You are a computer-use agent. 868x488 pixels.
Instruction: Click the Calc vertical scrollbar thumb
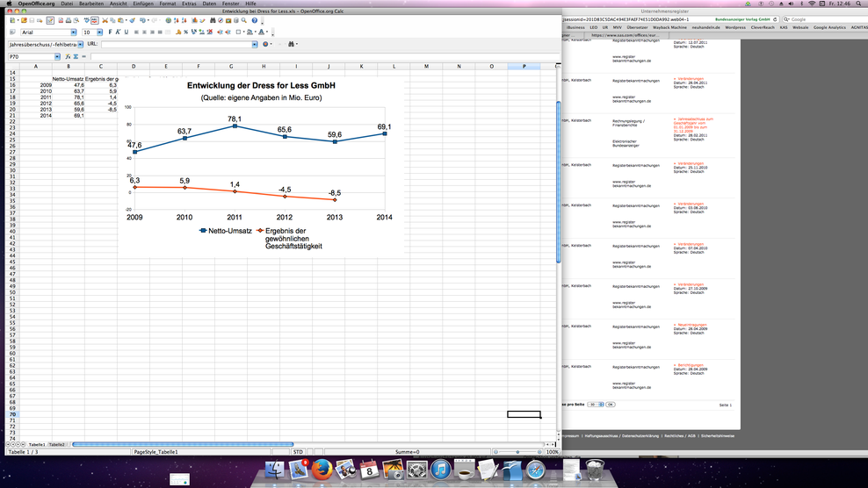point(559,182)
